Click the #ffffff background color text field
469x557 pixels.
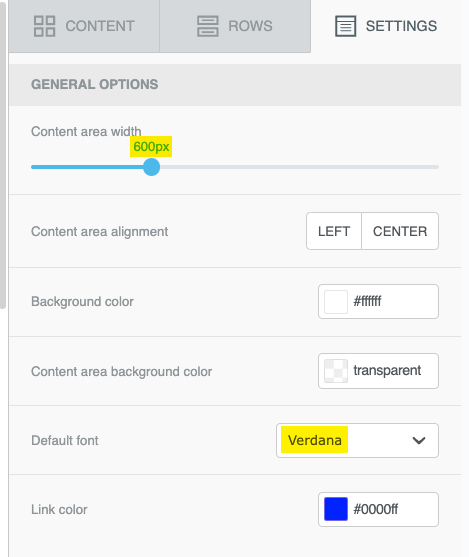tap(378, 302)
